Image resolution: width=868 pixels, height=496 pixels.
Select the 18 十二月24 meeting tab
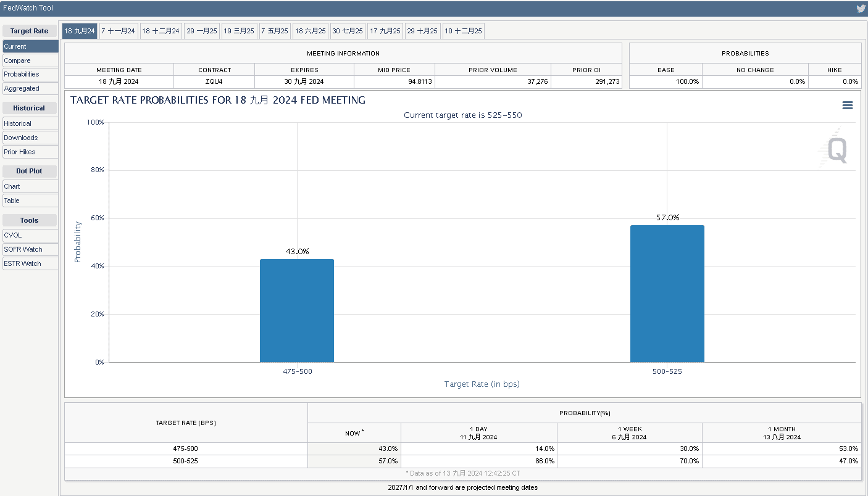[x=161, y=31]
